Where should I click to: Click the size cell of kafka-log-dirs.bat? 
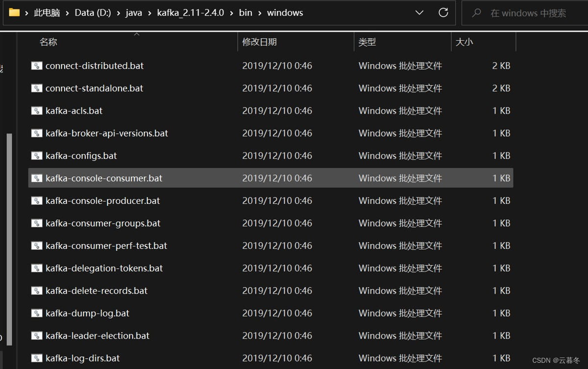point(501,359)
